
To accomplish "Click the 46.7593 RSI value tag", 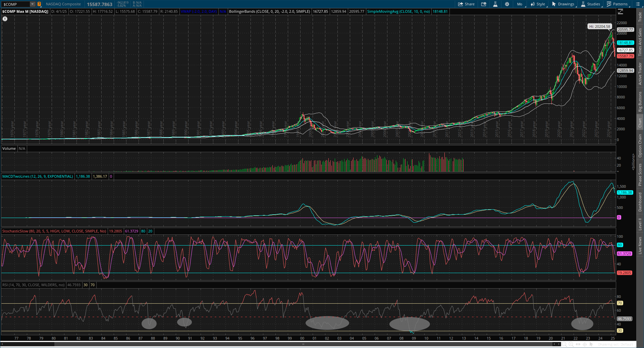I will click(624, 318).
